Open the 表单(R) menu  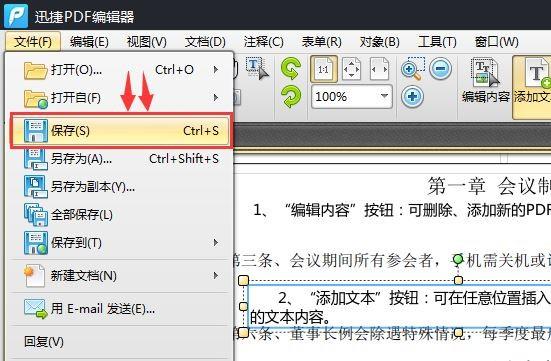(322, 42)
